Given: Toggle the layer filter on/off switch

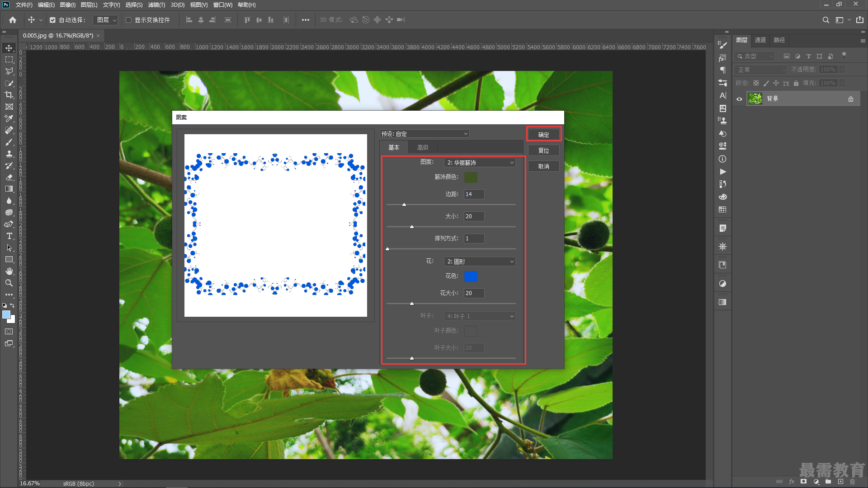Looking at the screenshot, I should coord(844,55).
